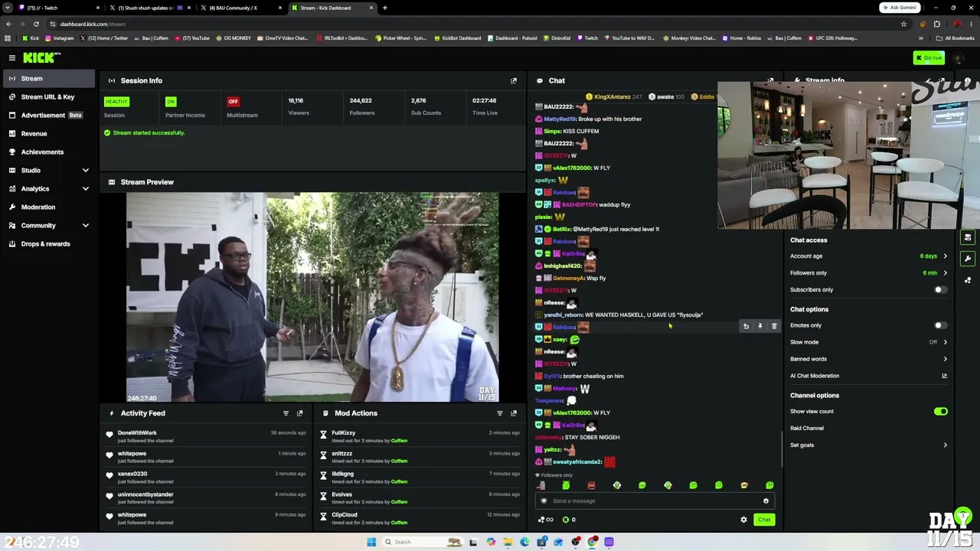Pop out the Session Info panel
Viewport: 980px width, 551px height.
[514, 80]
